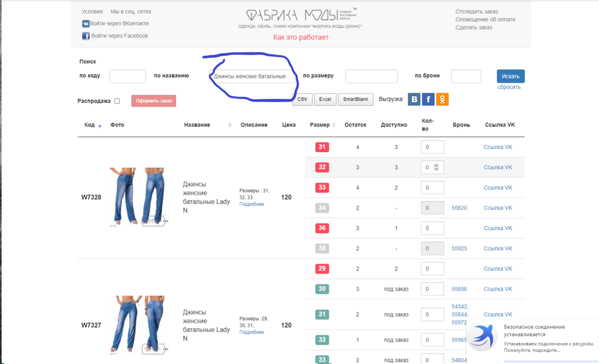Focus the по названию search field
The image size is (599, 364).
[x=252, y=77]
